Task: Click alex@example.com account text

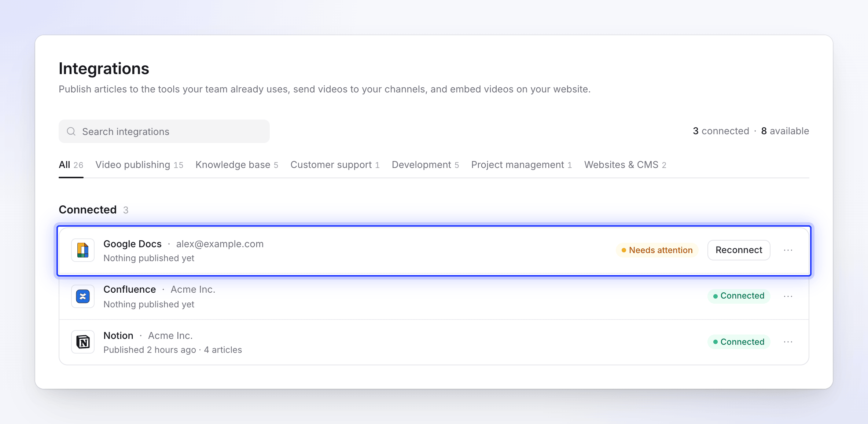Action: point(220,244)
